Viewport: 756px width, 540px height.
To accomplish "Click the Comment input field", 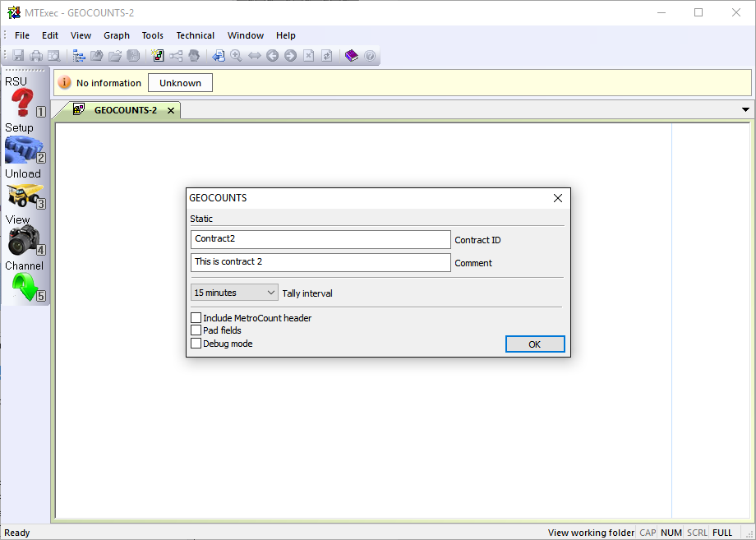I will coord(320,263).
